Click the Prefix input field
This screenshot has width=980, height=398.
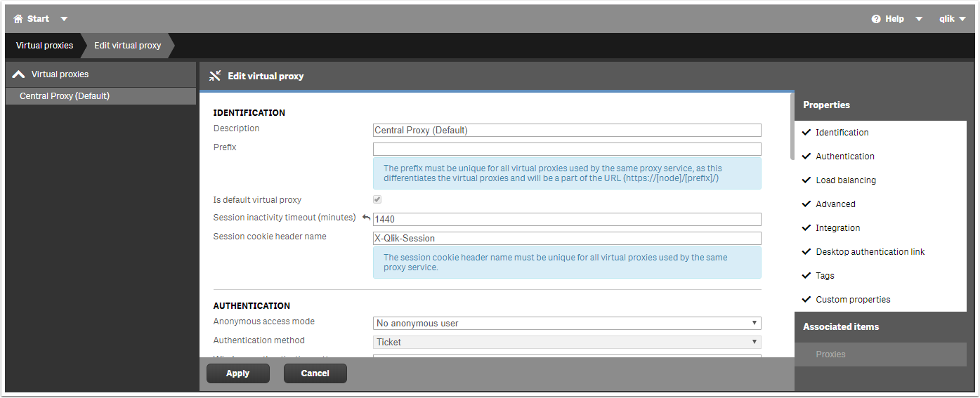click(566, 149)
